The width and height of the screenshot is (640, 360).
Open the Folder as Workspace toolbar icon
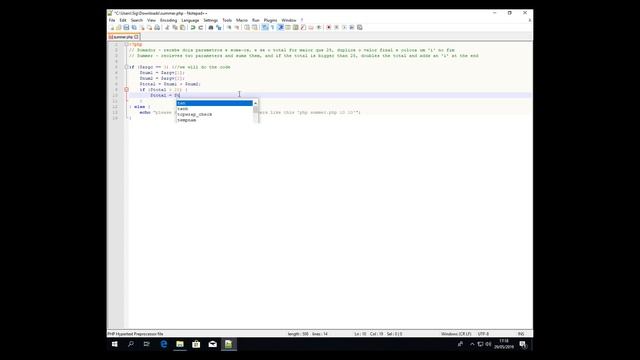[311, 27]
